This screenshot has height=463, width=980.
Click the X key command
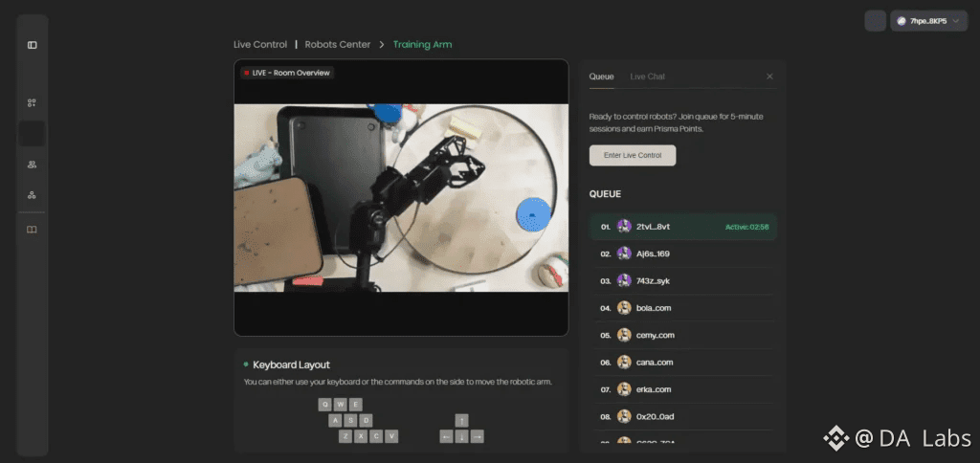pyautogui.click(x=361, y=436)
